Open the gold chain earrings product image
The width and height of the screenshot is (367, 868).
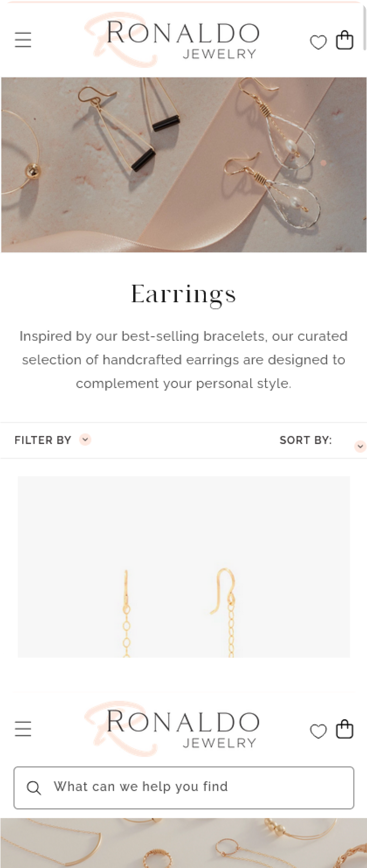[x=184, y=567]
